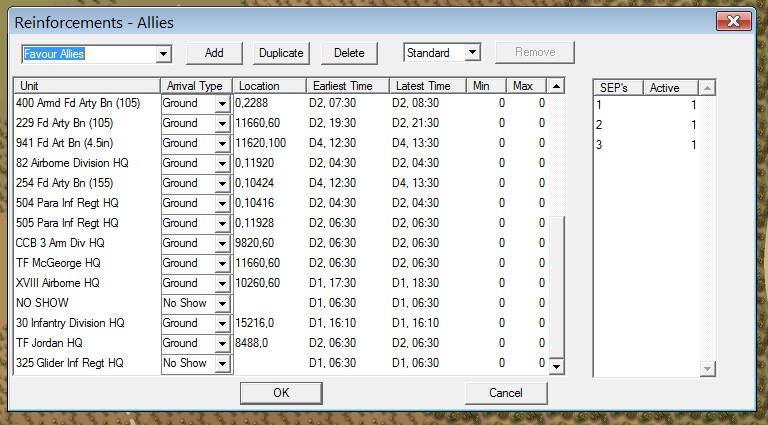Click the Earliest Time column header
Image resolution: width=768 pixels, height=425 pixels.
(348, 86)
